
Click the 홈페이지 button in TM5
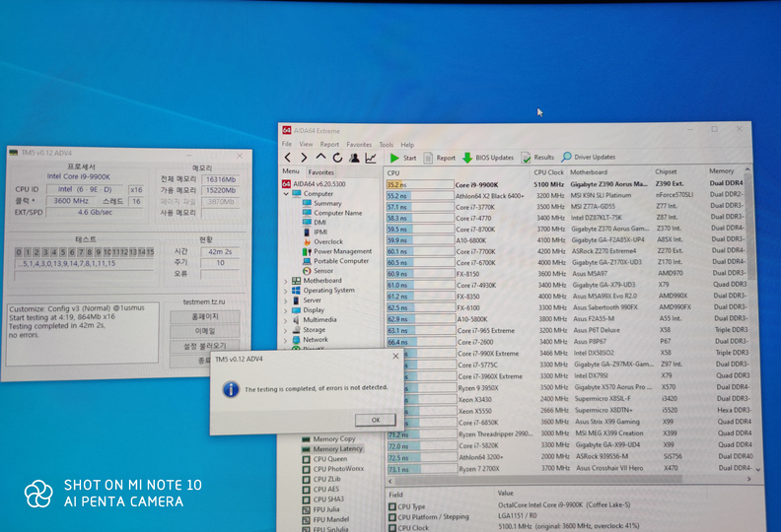[x=205, y=317]
